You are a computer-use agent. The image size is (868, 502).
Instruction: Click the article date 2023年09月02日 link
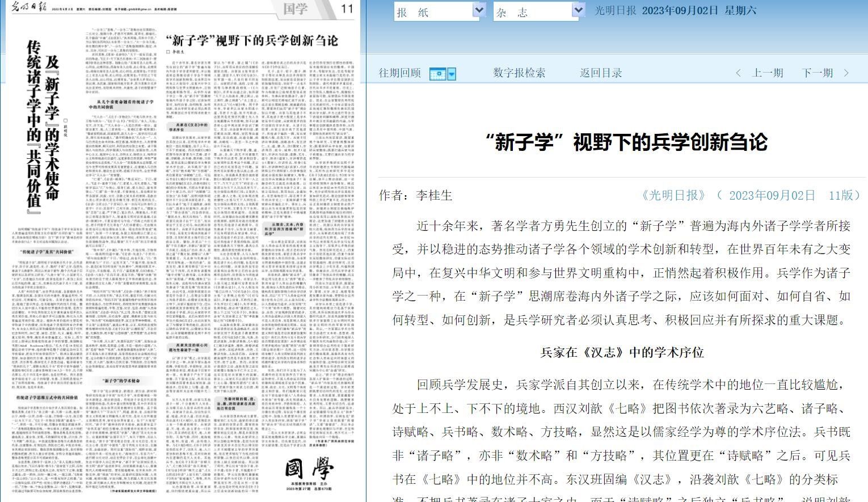[772, 196]
